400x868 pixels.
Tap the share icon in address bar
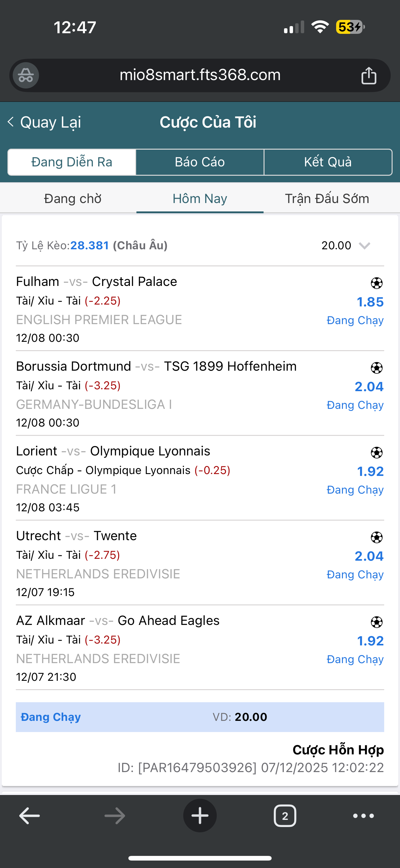click(x=369, y=75)
